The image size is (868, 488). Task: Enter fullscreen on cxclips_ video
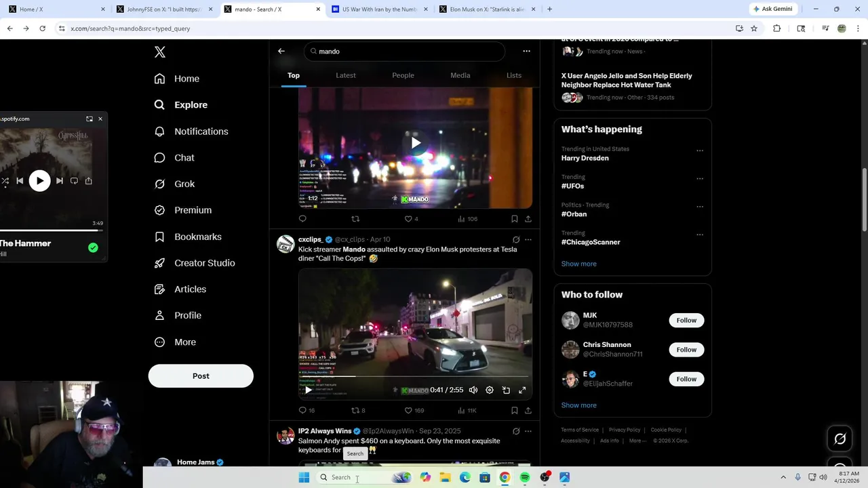pos(522,390)
